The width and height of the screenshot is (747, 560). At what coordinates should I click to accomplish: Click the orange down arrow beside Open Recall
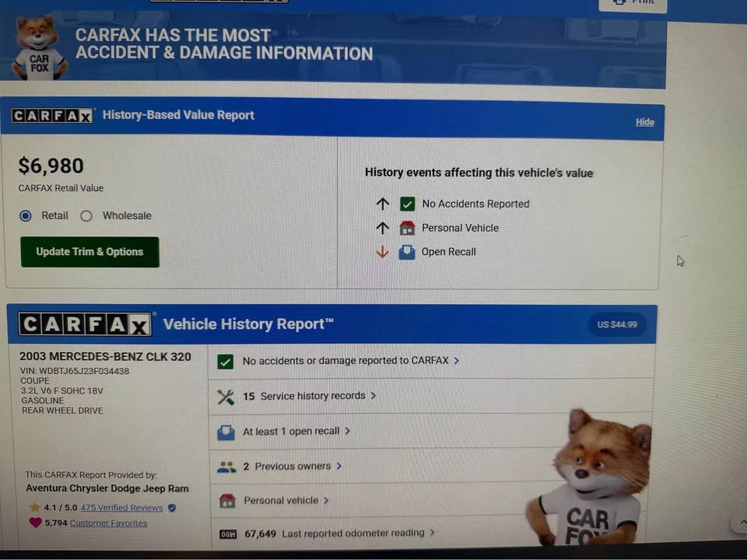pyautogui.click(x=383, y=252)
